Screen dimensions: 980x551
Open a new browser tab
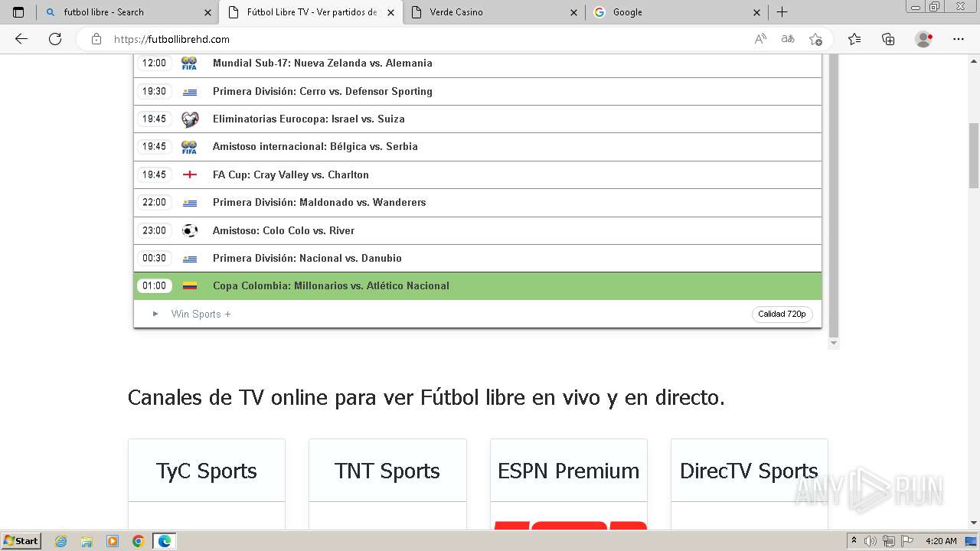point(782,12)
